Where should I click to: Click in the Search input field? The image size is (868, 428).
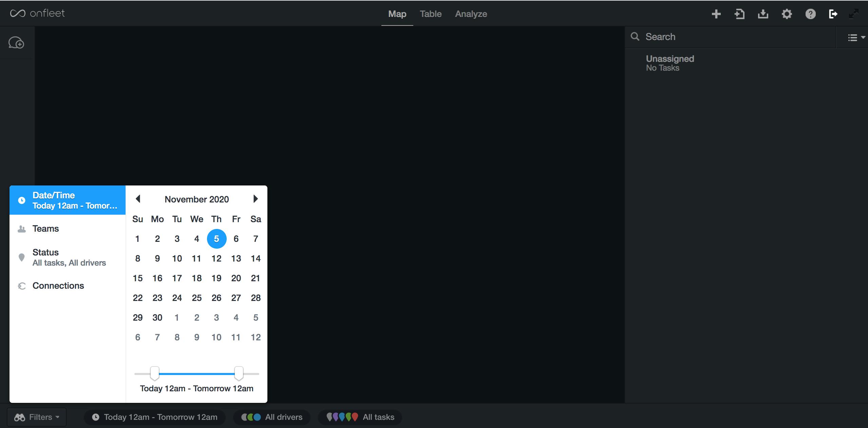pyautogui.click(x=736, y=37)
